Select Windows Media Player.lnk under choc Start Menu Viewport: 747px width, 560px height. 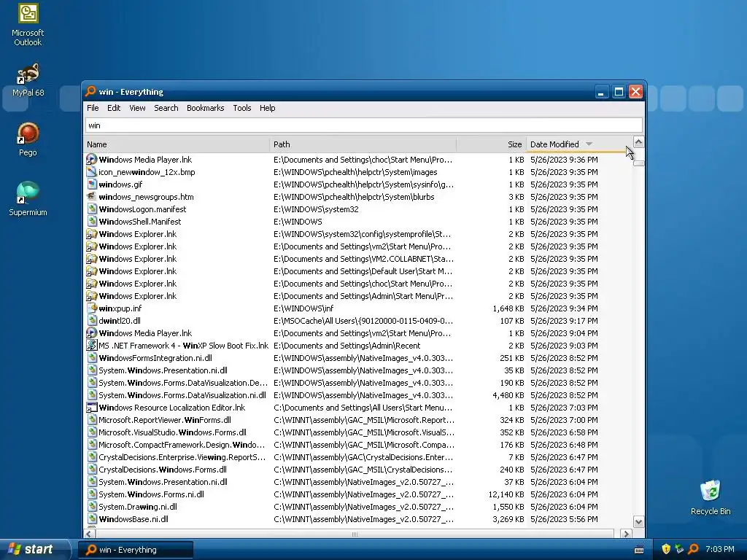357,160
